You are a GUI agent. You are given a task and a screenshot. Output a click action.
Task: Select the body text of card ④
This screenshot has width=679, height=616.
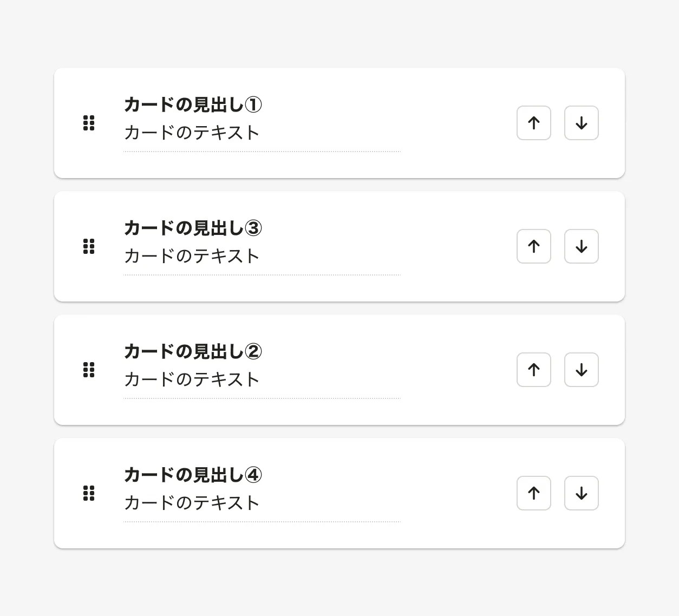click(x=192, y=503)
